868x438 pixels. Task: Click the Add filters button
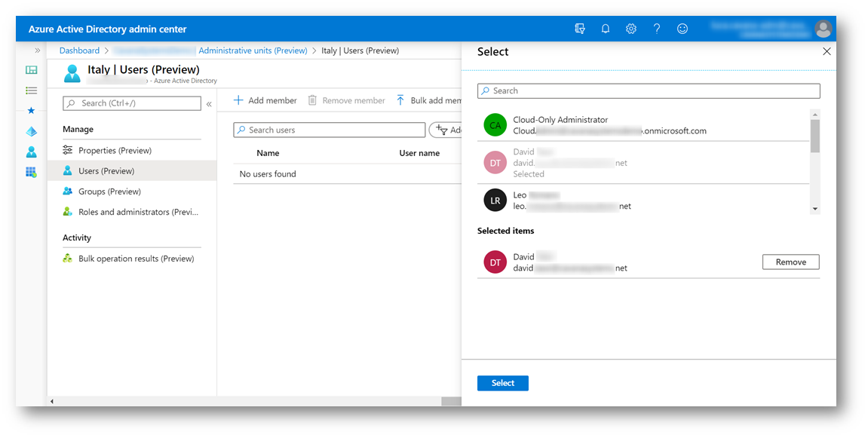tap(446, 130)
